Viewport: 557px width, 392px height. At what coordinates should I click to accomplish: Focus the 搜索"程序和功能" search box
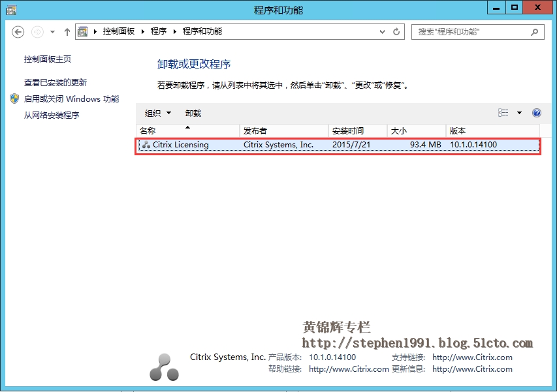click(x=478, y=32)
